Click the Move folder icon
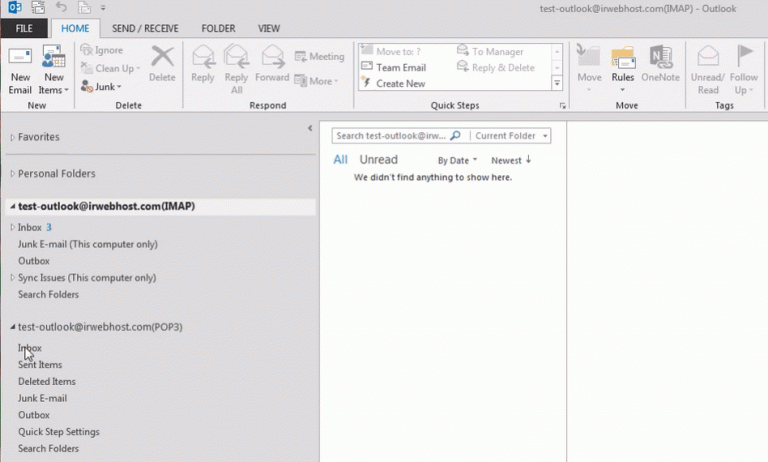This screenshot has height=462, width=768. click(589, 56)
